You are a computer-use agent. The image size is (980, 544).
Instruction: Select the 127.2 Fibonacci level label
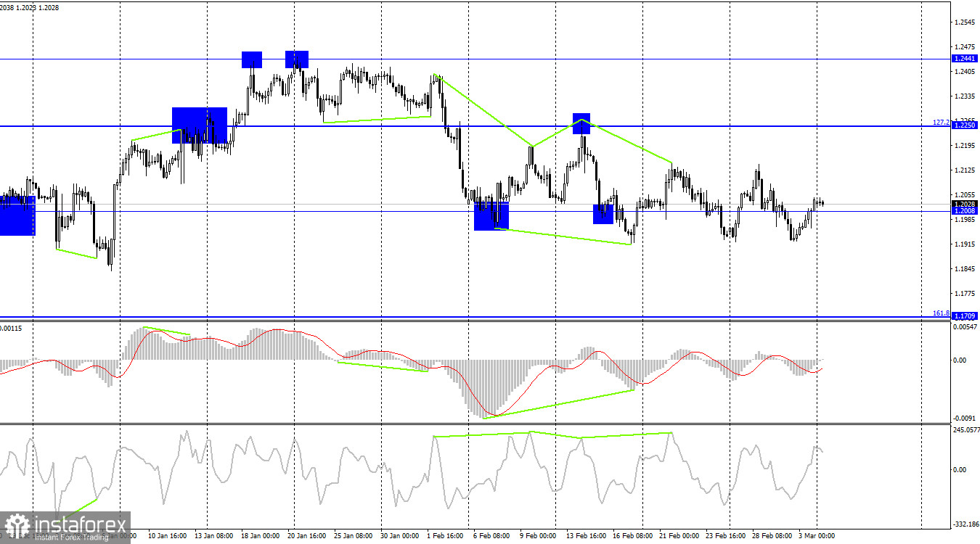[x=941, y=123]
